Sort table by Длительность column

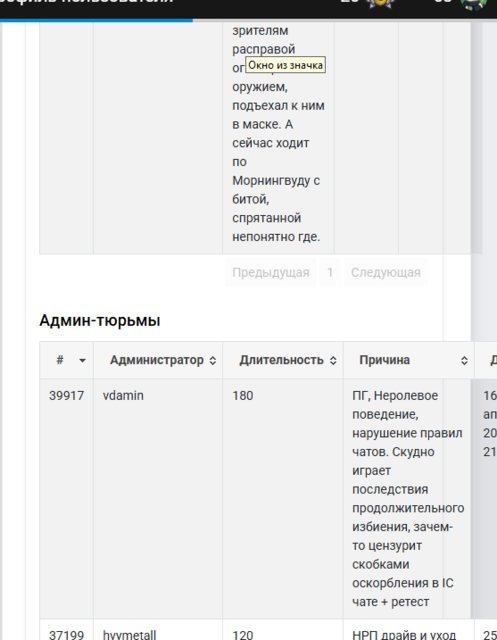[283, 360]
